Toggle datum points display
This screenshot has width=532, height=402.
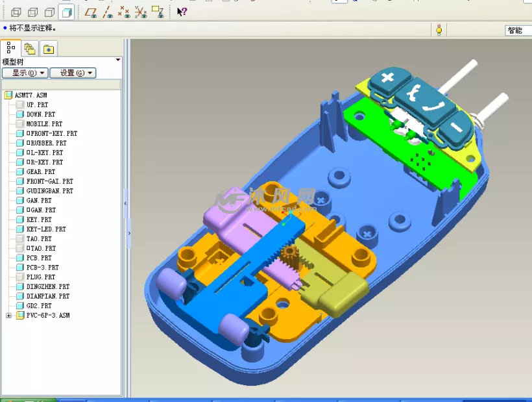point(124,12)
